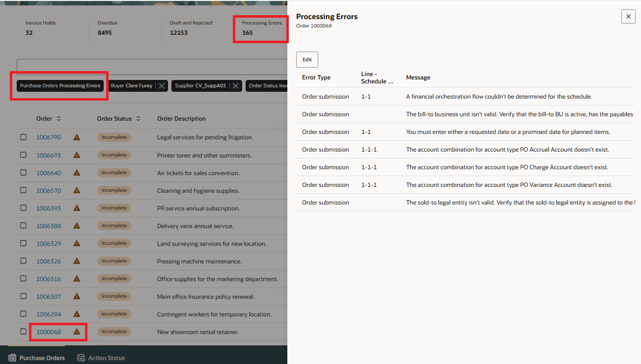Click the Action Status icon in footer
The width and height of the screenshot is (641, 364).
(81, 358)
